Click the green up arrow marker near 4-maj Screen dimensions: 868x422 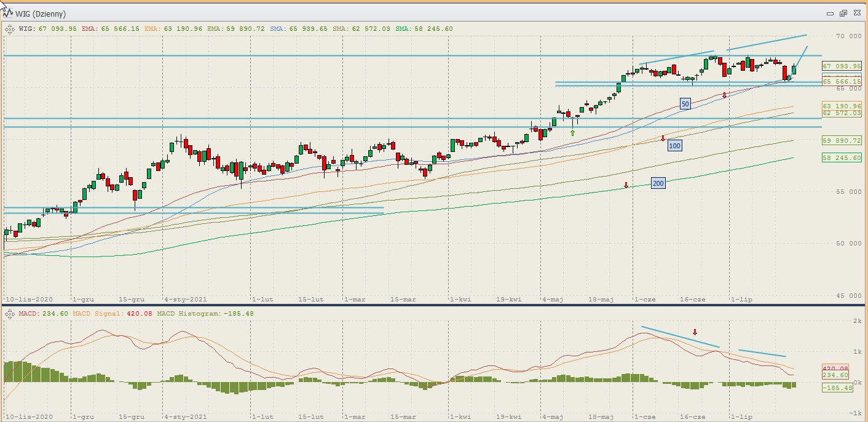point(573,132)
